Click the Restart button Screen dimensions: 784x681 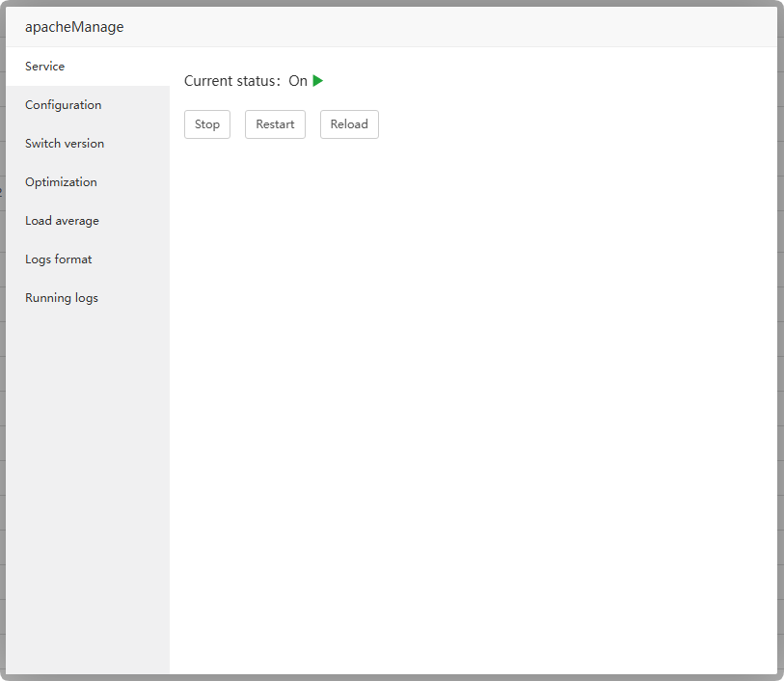[275, 124]
